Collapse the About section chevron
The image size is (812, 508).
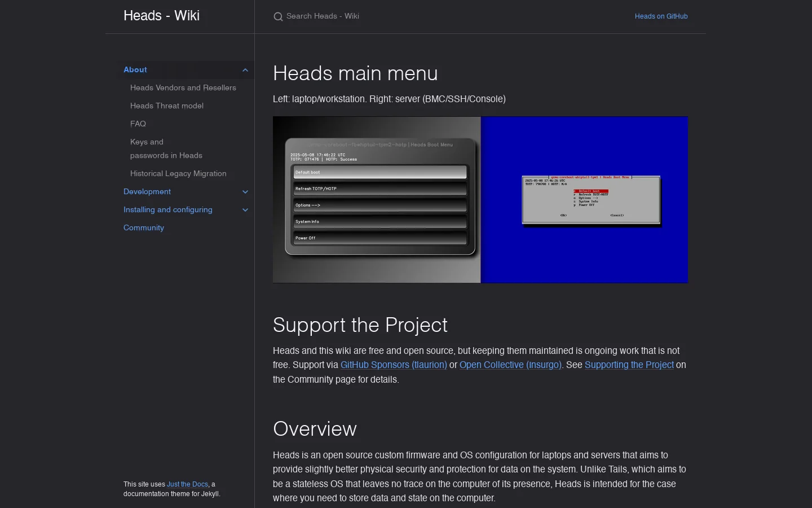pos(245,70)
